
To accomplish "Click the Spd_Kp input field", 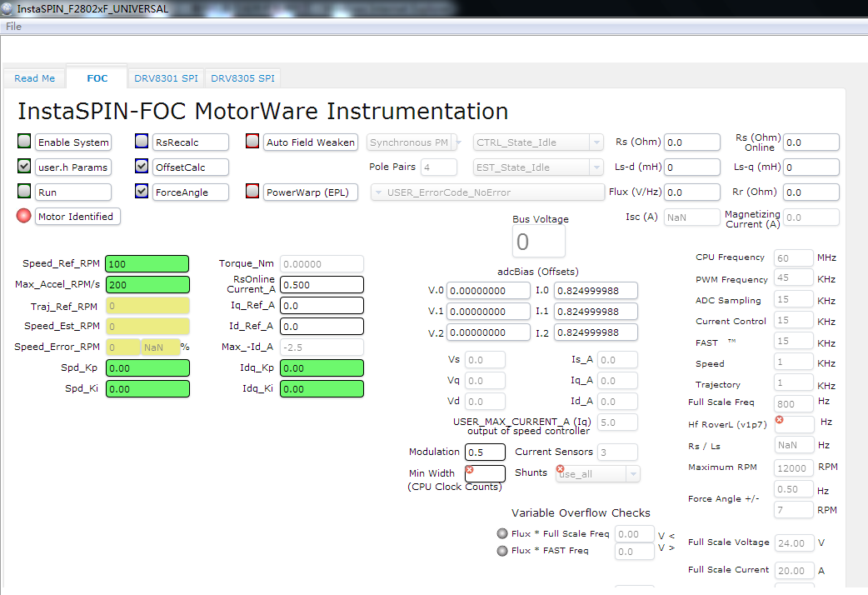I will pyautogui.click(x=147, y=367).
